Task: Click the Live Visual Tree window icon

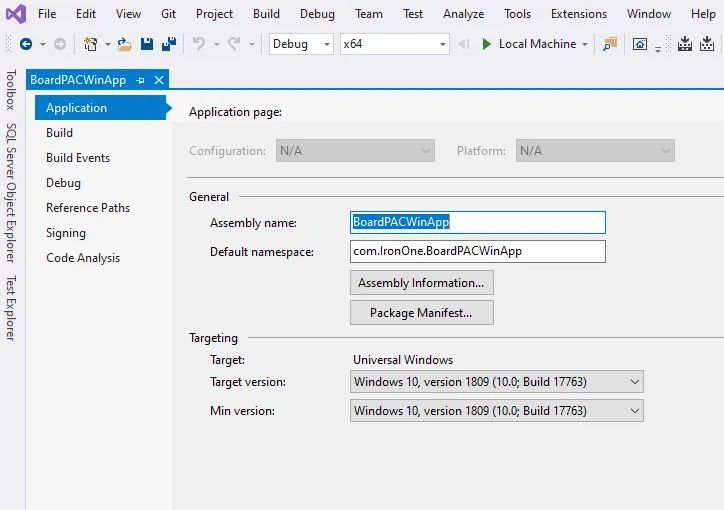Action: (640, 44)
